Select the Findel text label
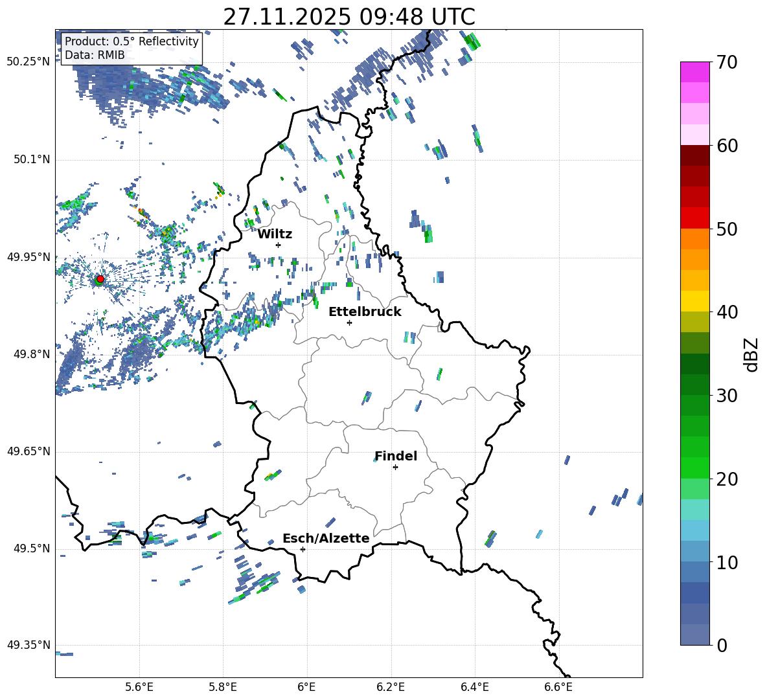 point(396,456)
